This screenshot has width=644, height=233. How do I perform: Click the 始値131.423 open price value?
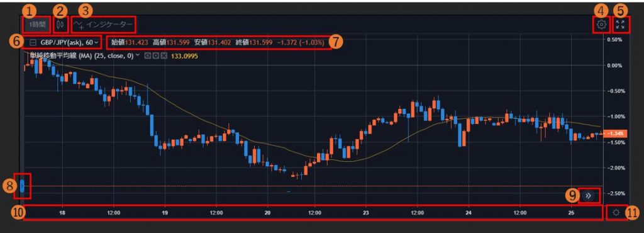pos(130,42)
